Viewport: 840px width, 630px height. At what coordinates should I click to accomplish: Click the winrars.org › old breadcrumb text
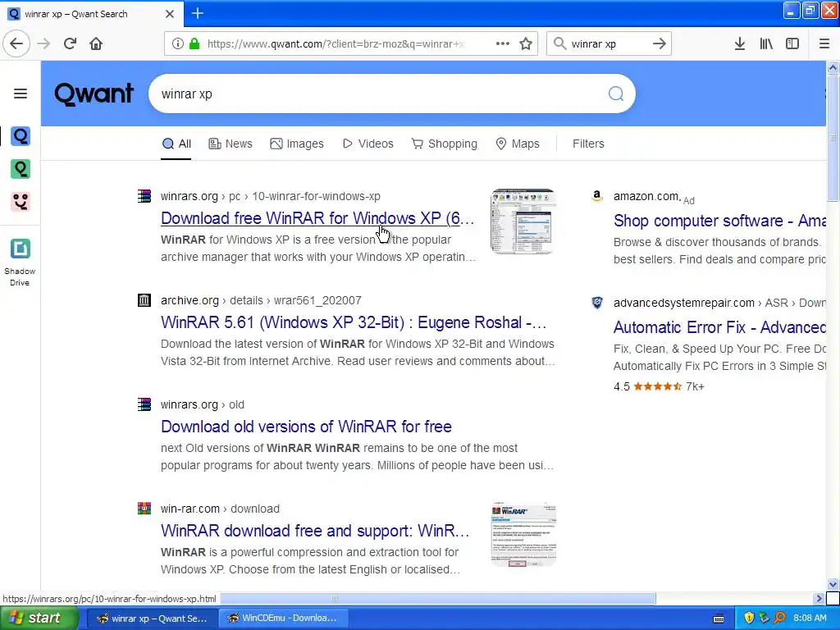click(203, 404)
